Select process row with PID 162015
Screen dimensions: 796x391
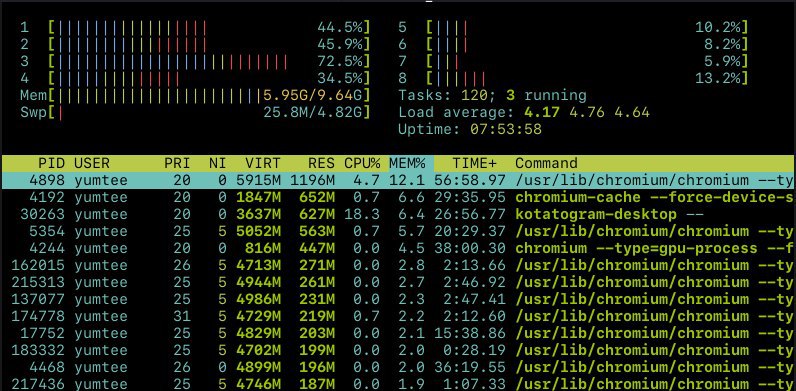point(398,265)
